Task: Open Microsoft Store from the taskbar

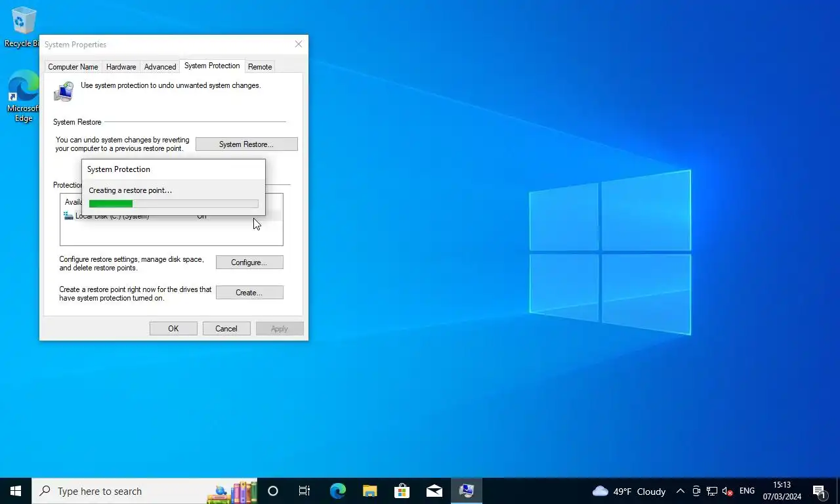Action: click(402, 491)
